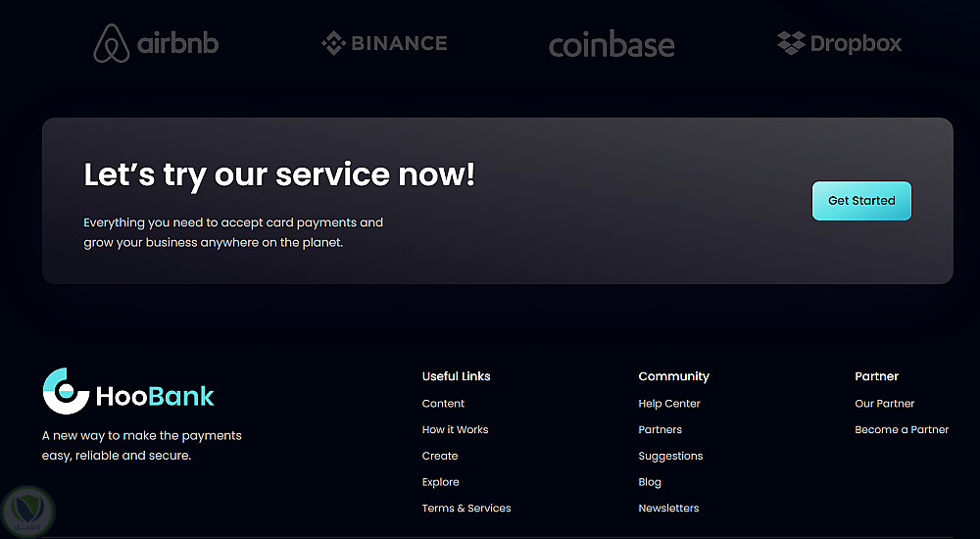Open the Newsletters link
Screen dimensions: 980x539
pos(668,509)
